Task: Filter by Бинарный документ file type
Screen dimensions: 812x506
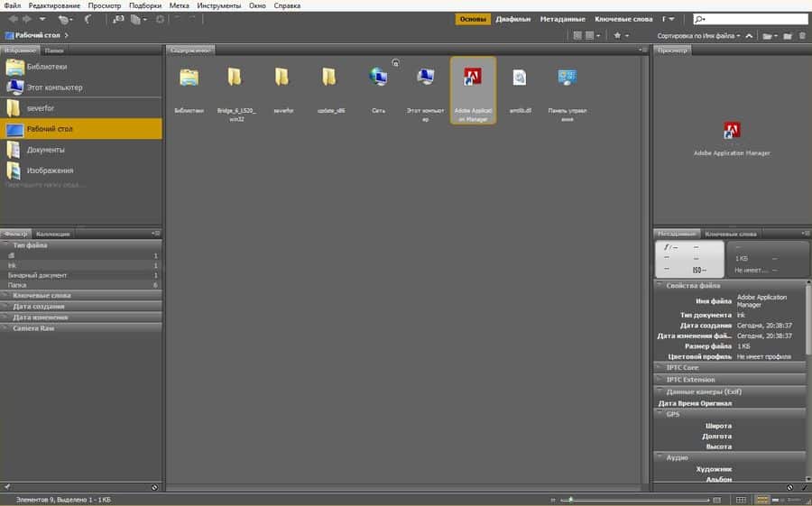Action: pos(82,275)
